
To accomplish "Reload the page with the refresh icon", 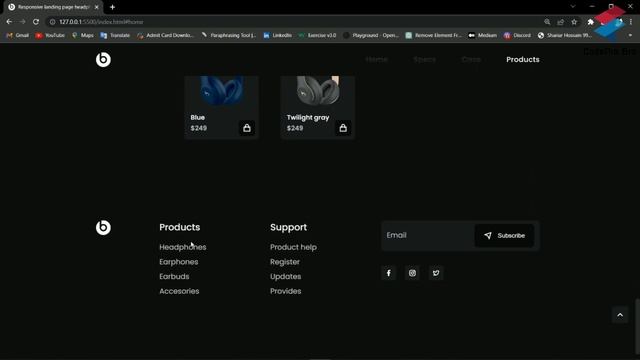I will click(x=36, y=22).
